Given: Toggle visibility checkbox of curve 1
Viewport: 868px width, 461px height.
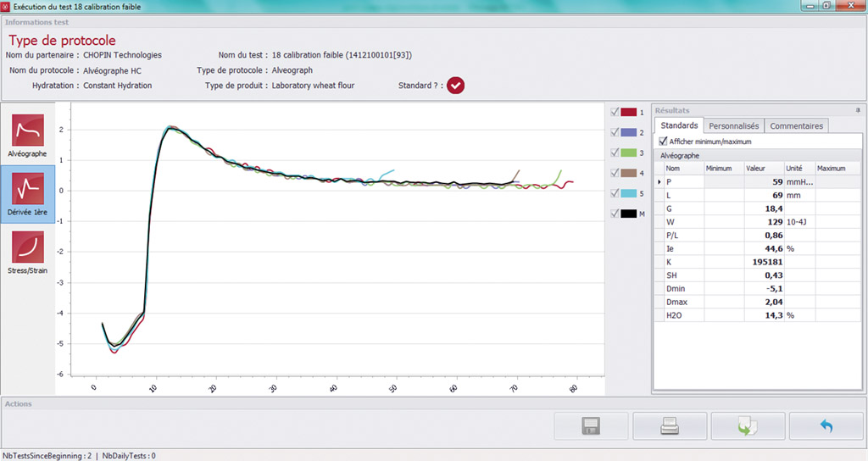Looking at the screenshot, I should [615, 112].
